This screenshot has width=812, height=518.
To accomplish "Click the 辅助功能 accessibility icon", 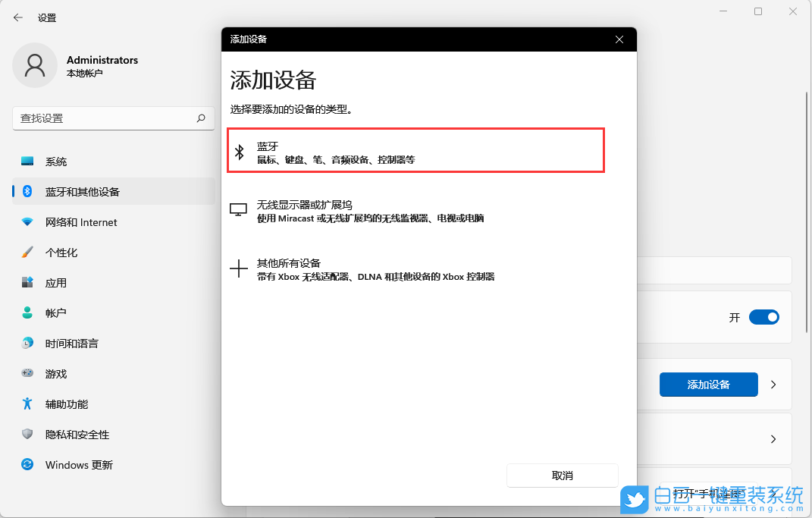I will click(27, 403).
